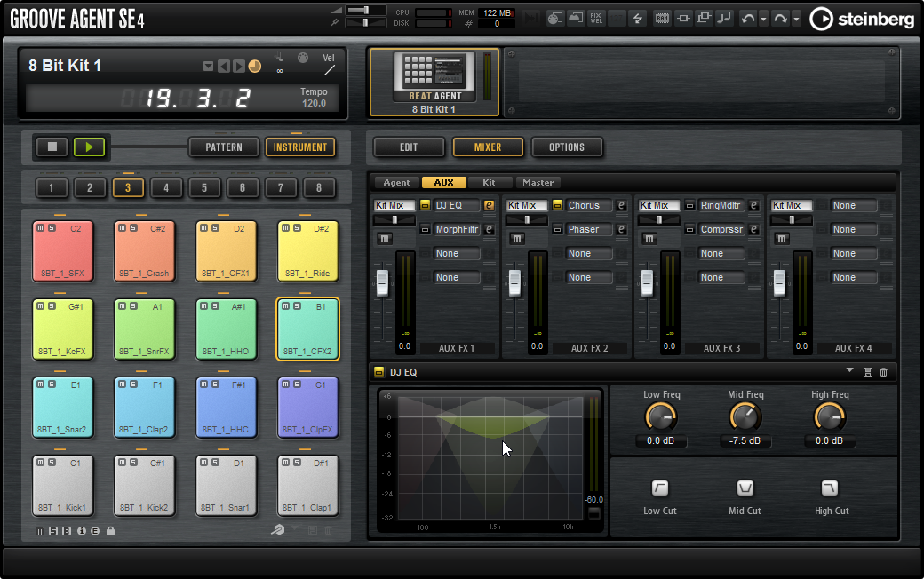The height and width of the screenshot is (579, 924).
Task: Select the AUX mixer tab
Action: (443, 183)
